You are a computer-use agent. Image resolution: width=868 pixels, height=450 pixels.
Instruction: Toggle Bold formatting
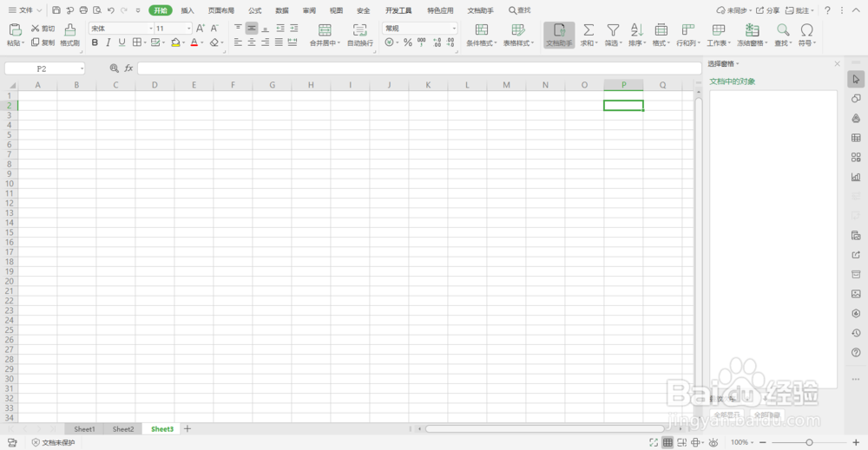click(95, 42)
